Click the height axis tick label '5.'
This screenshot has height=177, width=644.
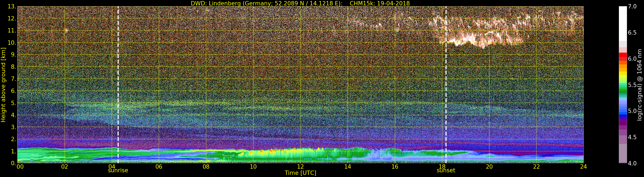point(13,103)
